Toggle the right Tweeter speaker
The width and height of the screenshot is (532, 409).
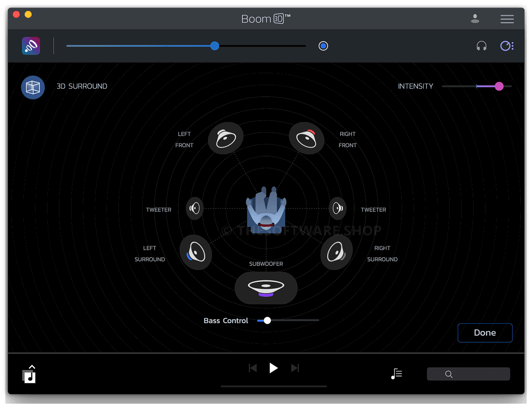click(337, 208)
